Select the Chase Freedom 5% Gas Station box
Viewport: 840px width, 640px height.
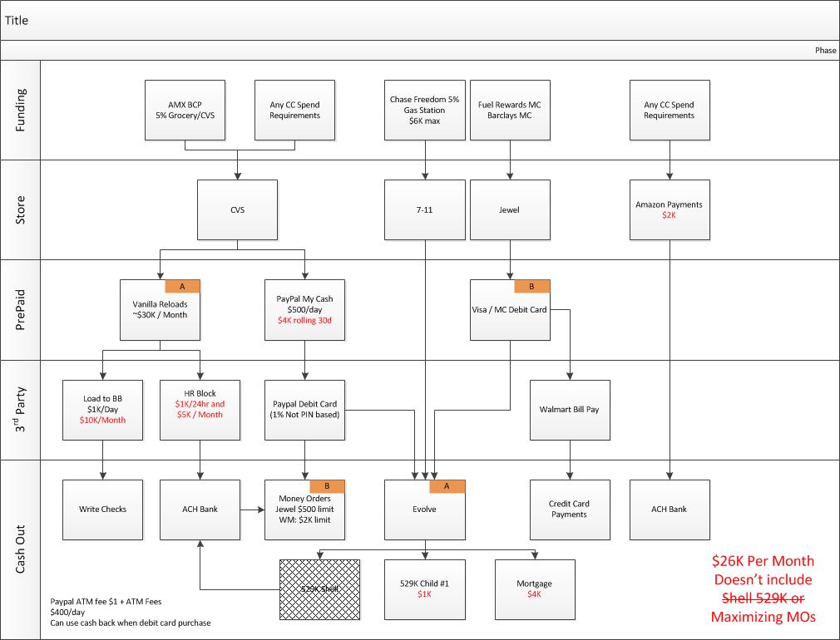(425, 111)
